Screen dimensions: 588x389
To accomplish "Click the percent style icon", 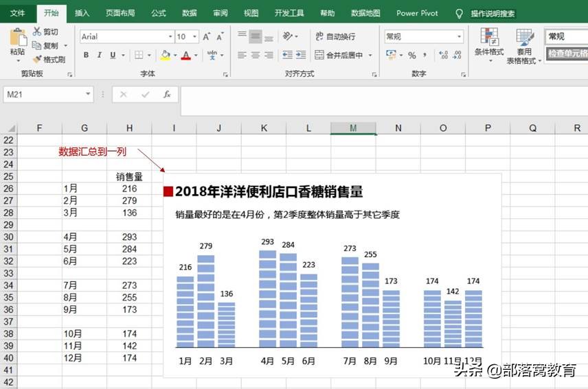I will (x=411, y=56).
